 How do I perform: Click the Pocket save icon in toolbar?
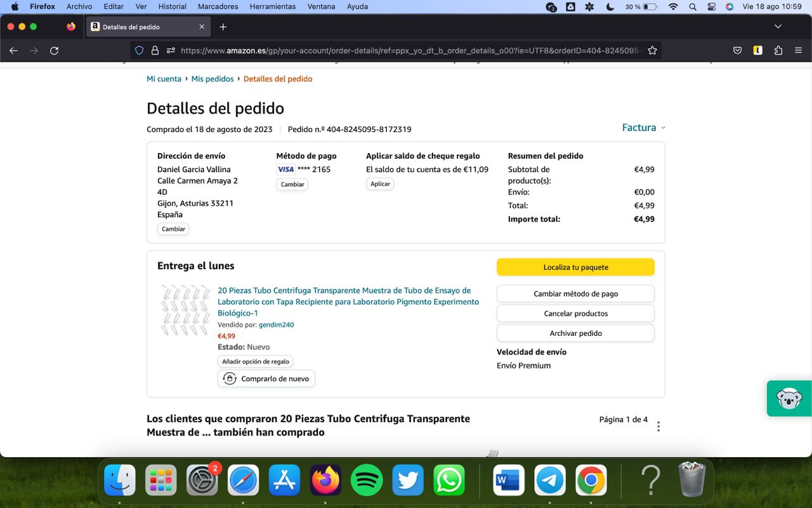point(737,51)
